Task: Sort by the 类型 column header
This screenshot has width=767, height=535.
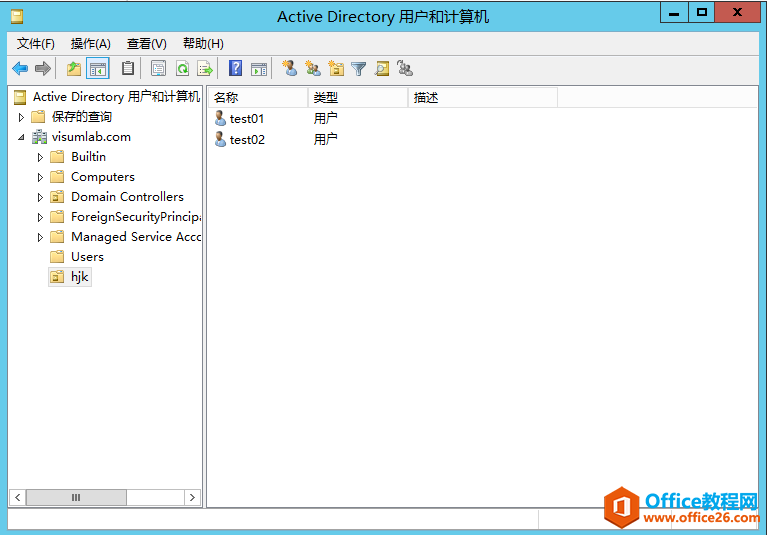Action: (x=358, y=97)
